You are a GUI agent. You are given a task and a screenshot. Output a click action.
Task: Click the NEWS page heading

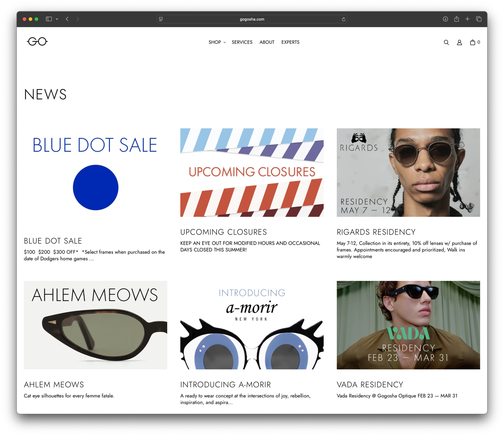pos(45,95)
